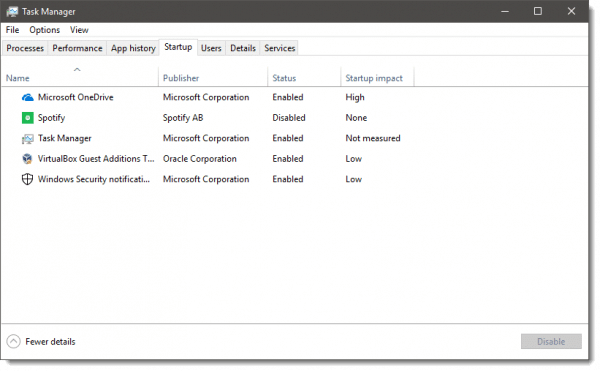Collapse view with Fewer details arrow
Image resolution: width=600 pixels, height=371 pixels.
13,341
